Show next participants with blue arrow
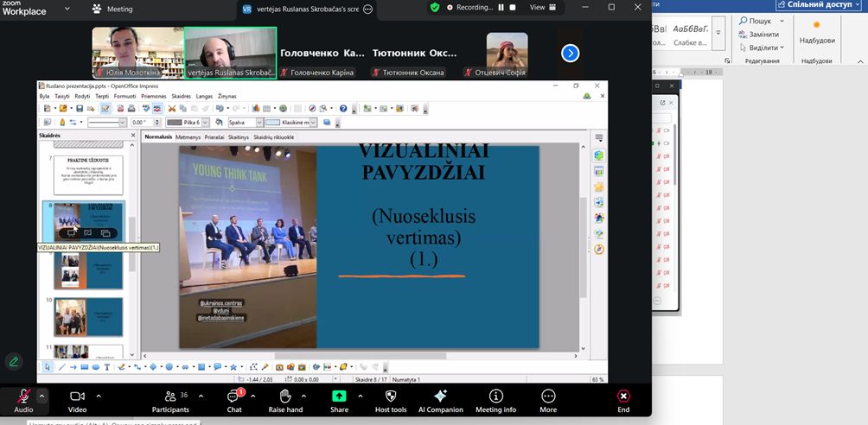Screen dimensions: 868x425 [570, 53]
